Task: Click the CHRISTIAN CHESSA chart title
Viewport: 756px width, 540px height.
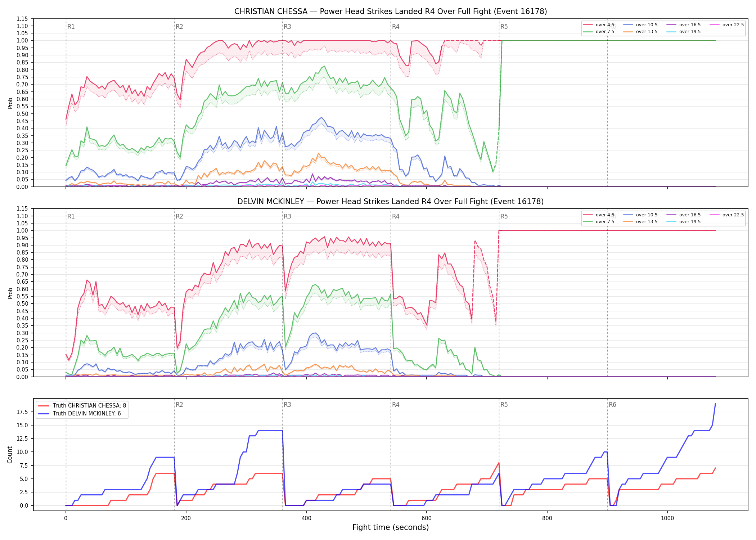Action: tap(391, 12)
